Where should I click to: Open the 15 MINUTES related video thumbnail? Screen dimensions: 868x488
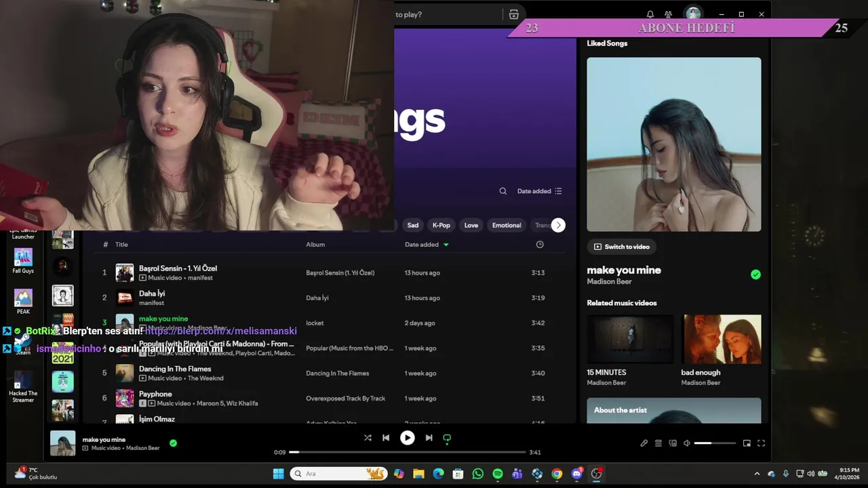[630, 339]
